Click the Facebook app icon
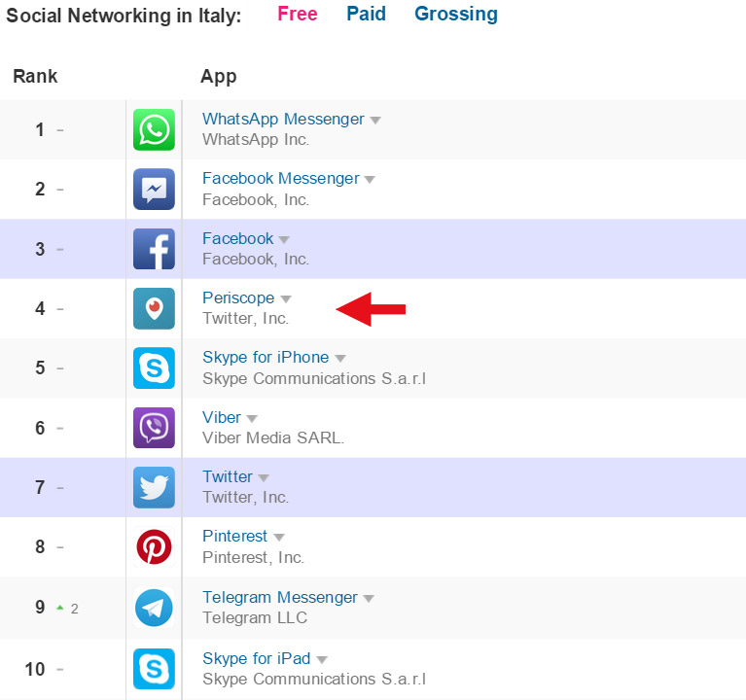746x700 pixels. pyautogui.click(x=154, y=249)
